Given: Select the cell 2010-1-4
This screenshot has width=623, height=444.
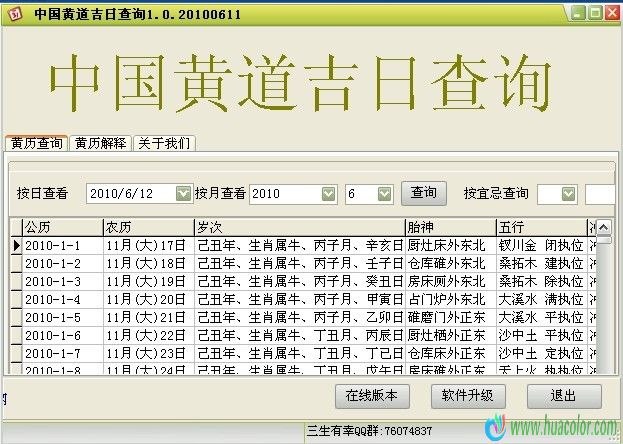Looking at the screenshot, I should click(63, 299).
